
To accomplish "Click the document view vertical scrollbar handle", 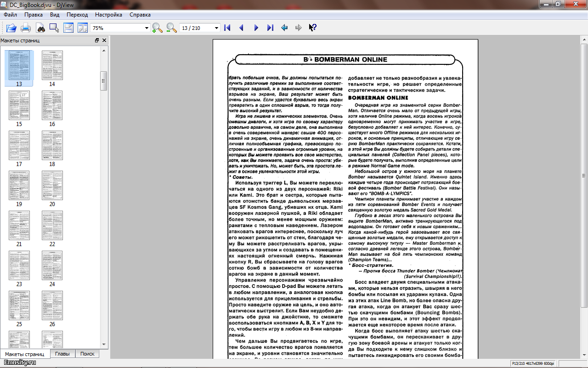I will [x=584, y=176].
